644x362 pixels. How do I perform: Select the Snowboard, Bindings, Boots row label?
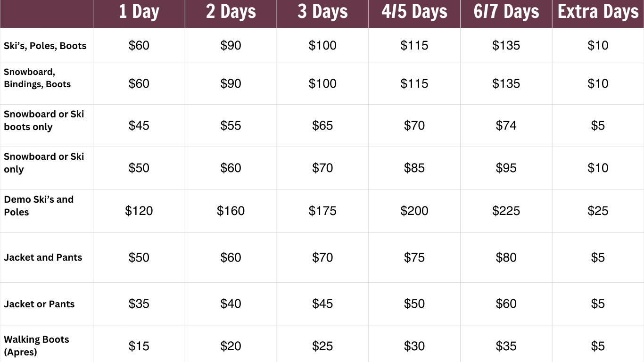point(37,78)
